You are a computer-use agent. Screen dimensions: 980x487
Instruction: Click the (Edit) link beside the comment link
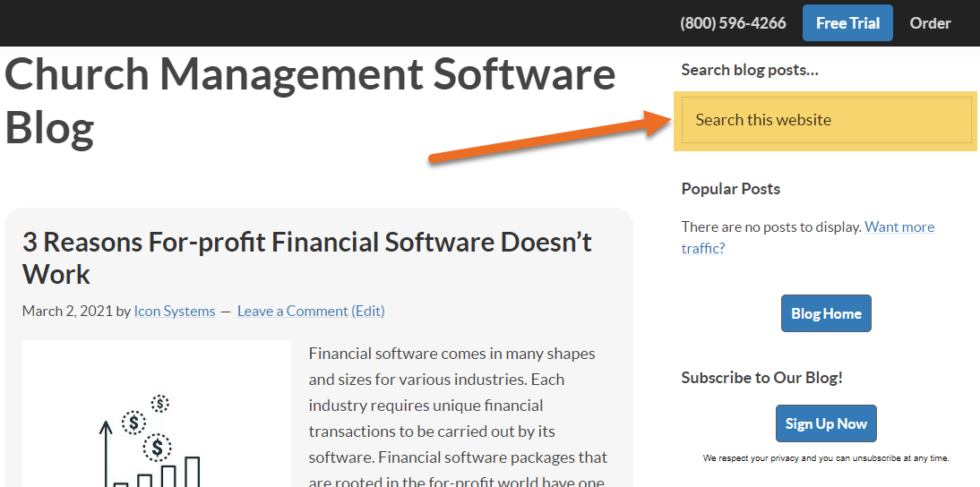pos(368,311)
